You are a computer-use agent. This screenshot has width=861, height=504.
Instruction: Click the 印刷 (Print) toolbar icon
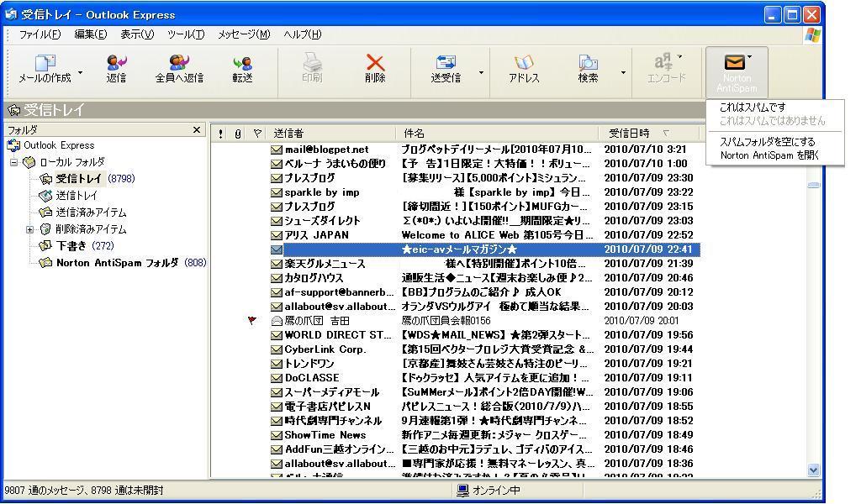312,63
